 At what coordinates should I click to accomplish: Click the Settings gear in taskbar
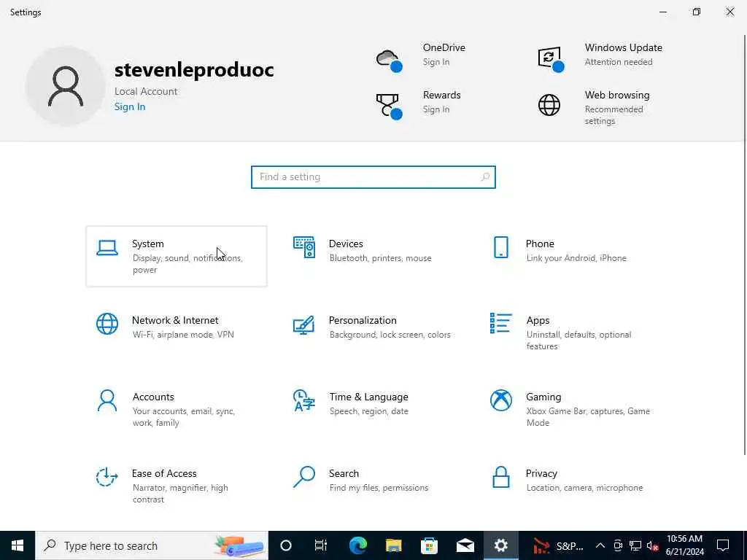pyautogui.click(x=500, y=545)
